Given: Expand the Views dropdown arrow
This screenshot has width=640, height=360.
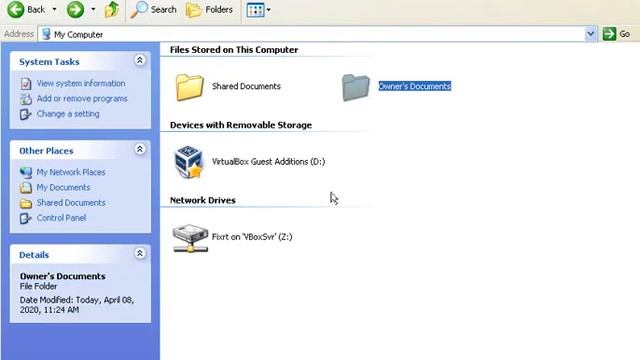Looking at the screenshot, I should pos(269,10).
